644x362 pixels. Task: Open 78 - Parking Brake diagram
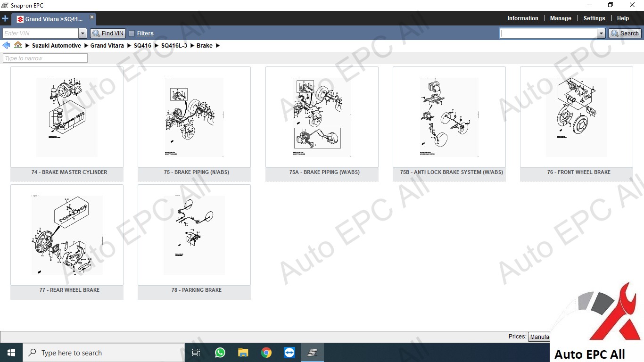(194, 241)
